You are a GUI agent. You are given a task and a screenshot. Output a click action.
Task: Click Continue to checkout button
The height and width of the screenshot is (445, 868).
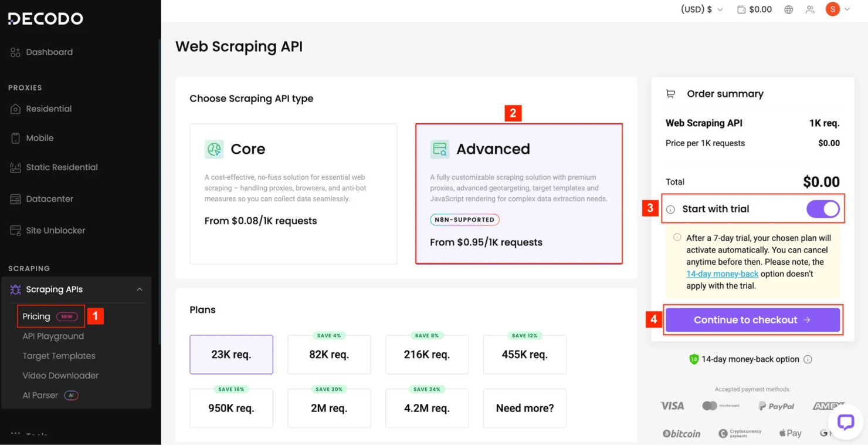(x=752, y=320)
